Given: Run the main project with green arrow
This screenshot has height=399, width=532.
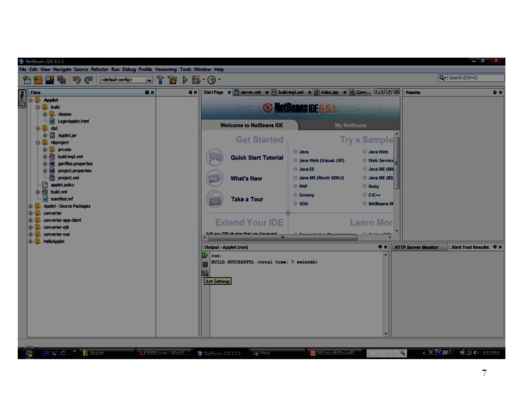Looking at the screenshot, I should (x=185, y=80).
